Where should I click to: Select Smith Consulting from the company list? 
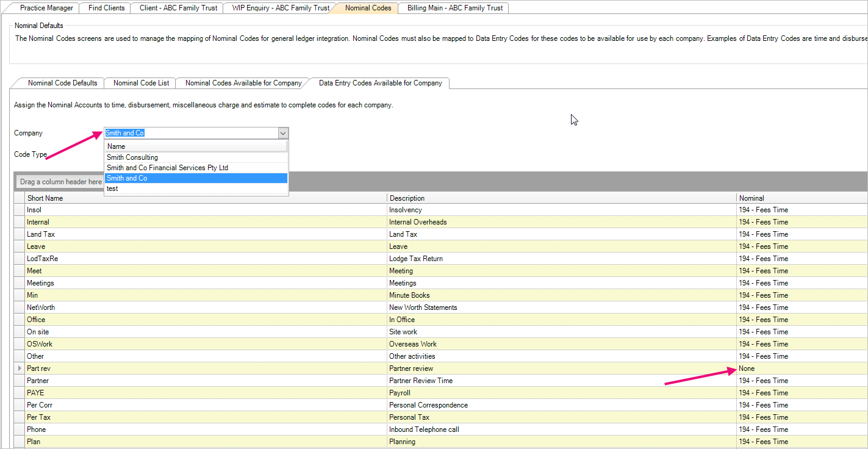132,157
